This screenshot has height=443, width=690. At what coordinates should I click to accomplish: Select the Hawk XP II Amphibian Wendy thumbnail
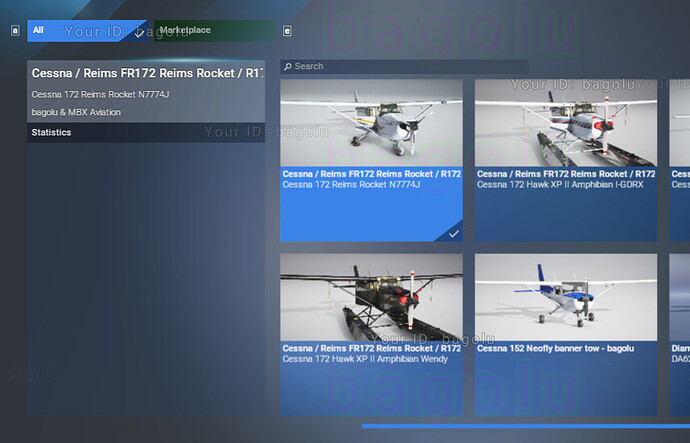[x=371, y=297]
